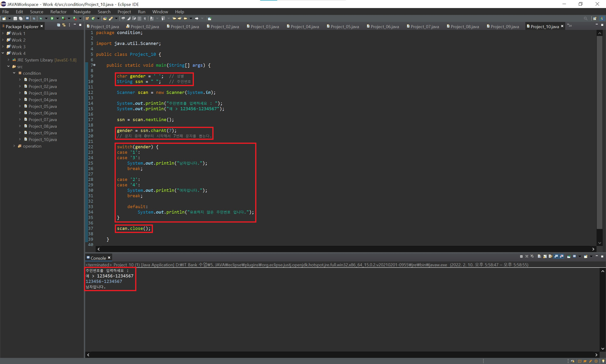The width and height of the screenshot is (606, 364).
Task: Expand the Work 1 project
Action: click(3, 33)
